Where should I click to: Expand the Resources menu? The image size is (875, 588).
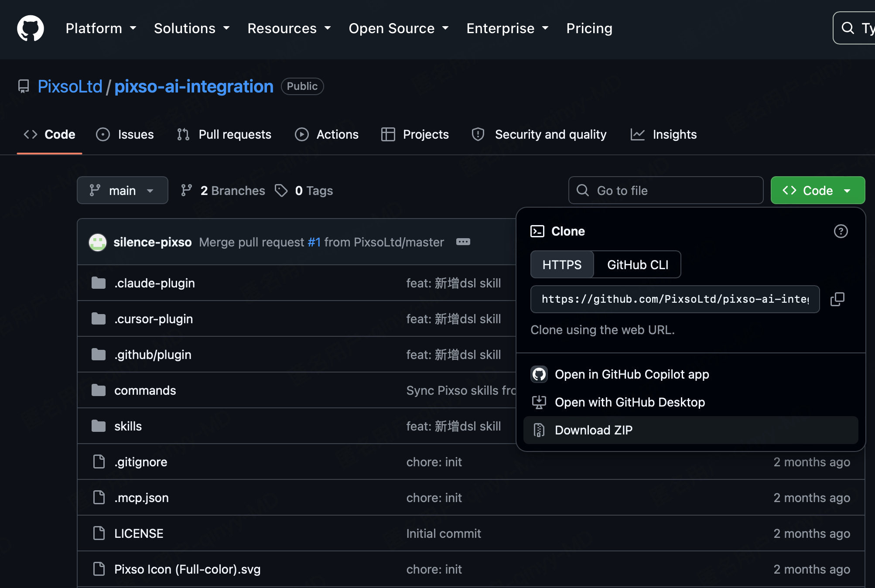click(x=289, y=28)
